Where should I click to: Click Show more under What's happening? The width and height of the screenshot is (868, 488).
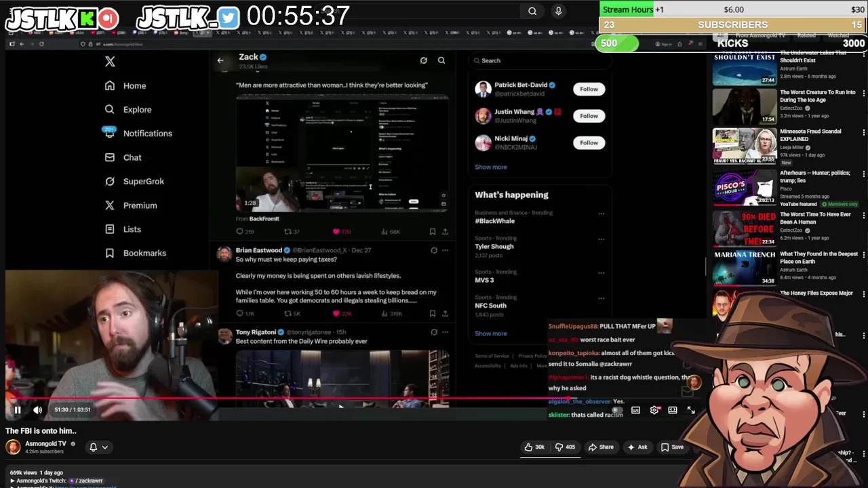(x=490, y=333)
